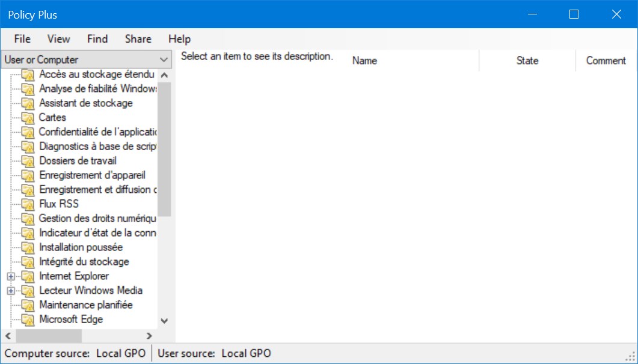Select Diagnostics à base de scripts item

97,146
